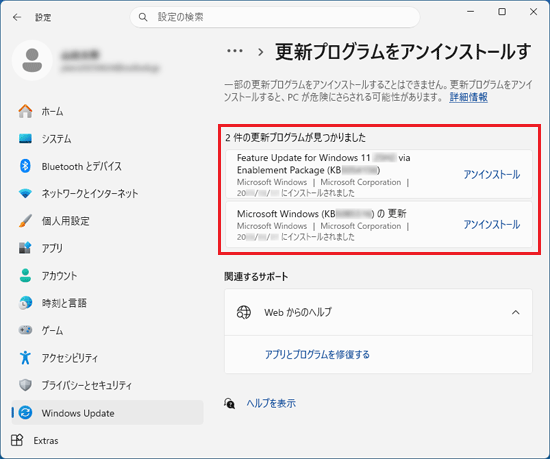Open ホーム in the sidebar
Viewport: 550px width, 459px height.
pos(107,111)
